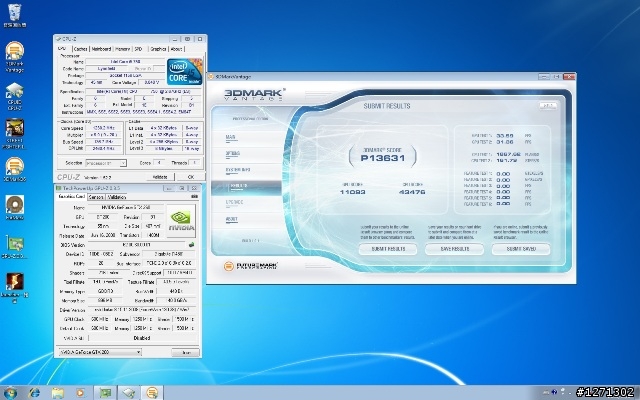Go to MAIN in 3DMark Vantage sidebar
Image resolution: width=640 pixels, height=400 pixels.
tap(231, 138)
